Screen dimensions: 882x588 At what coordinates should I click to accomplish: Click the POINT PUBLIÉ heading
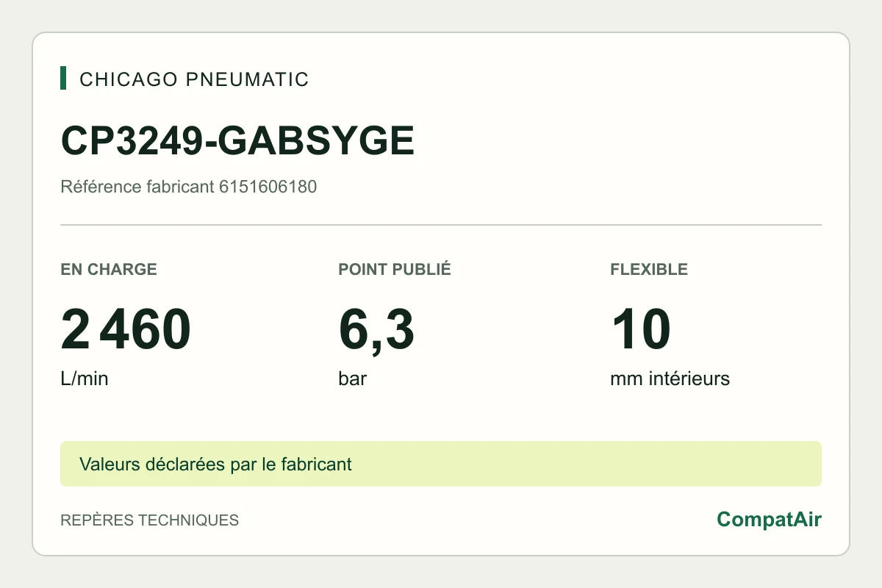(395, 269)
